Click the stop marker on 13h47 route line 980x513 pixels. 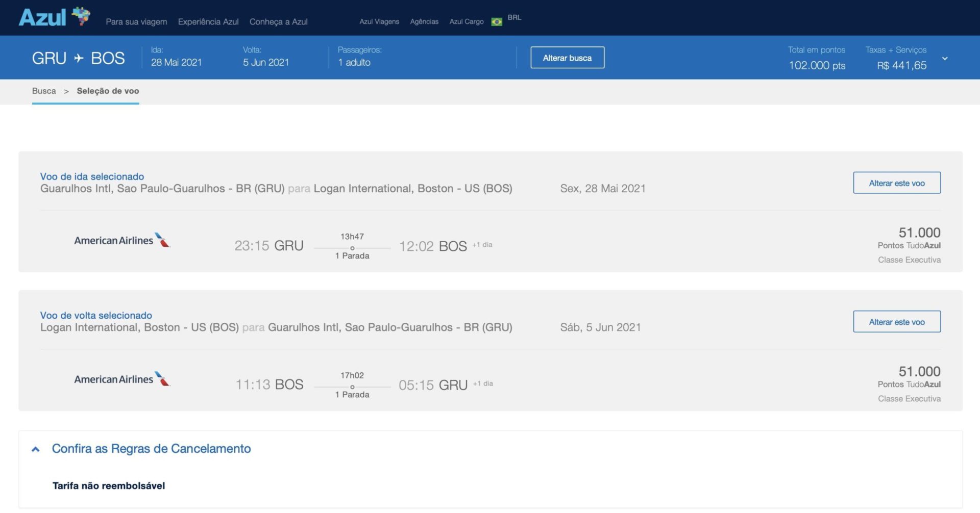(x=352, y=248)
